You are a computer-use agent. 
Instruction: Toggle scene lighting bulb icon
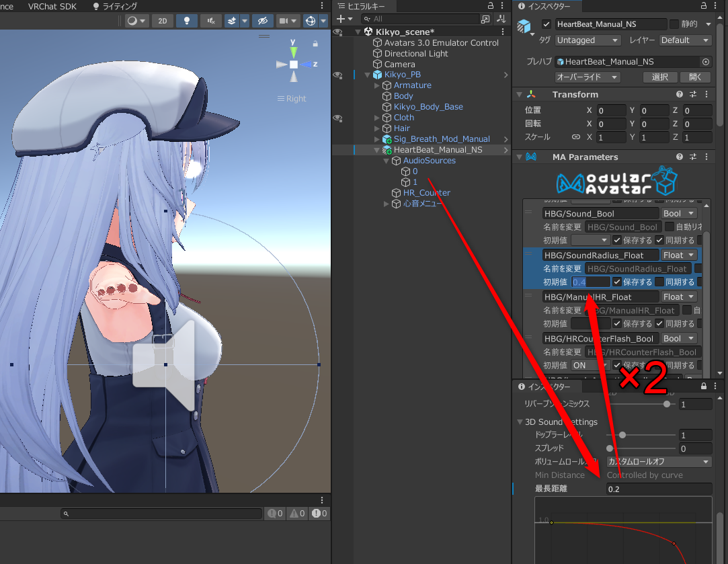pos(187,21)
